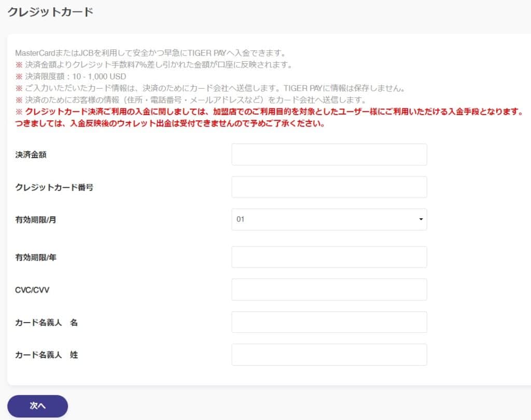Click the 次へ button

click(x=37, y=406)
